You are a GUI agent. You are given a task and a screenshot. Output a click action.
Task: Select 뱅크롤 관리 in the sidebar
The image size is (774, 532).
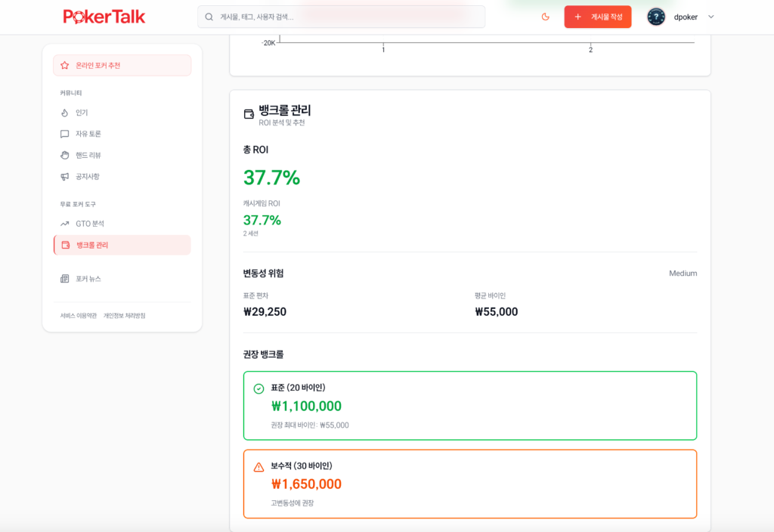click(122, 245)
